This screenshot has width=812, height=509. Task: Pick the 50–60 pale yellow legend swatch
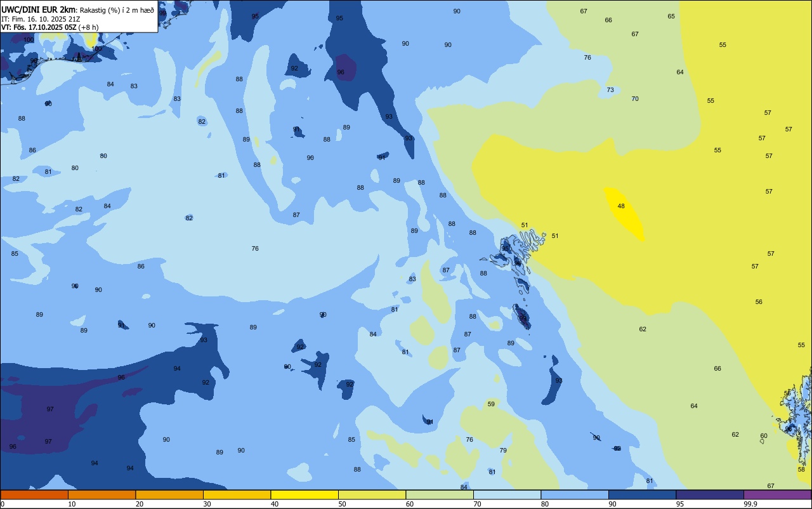point(372,494)
